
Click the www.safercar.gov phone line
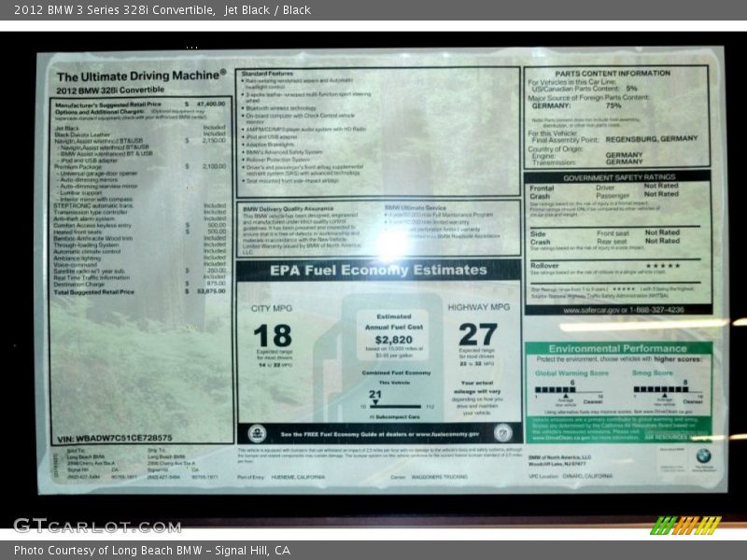coord(623,310)
